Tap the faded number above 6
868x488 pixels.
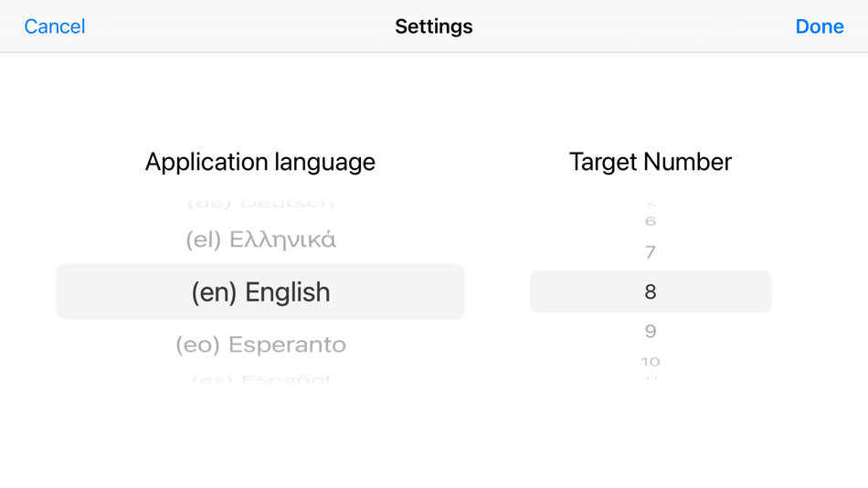tap(650, 204)
